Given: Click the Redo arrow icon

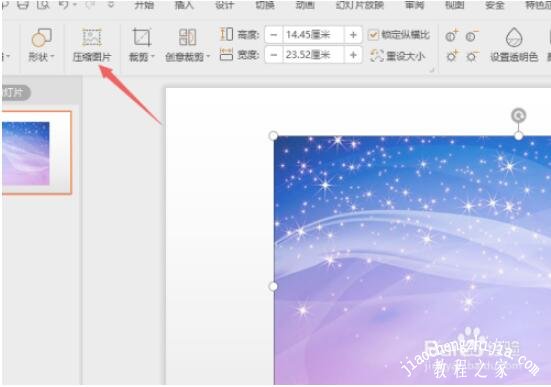Looking at the screenshot, I should point(91,5).
